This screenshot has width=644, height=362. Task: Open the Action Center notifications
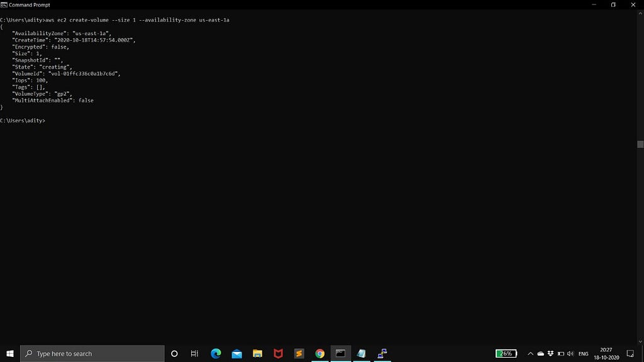pos(630,353)
